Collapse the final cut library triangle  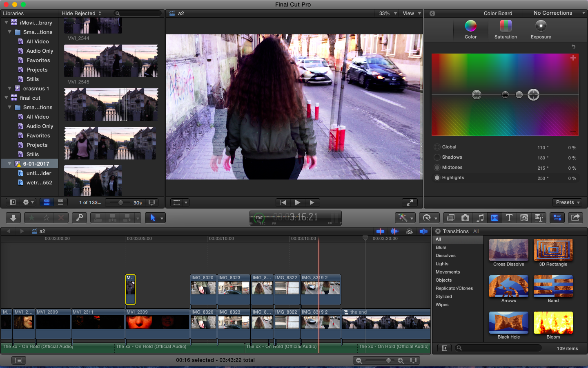click(7, 98)
